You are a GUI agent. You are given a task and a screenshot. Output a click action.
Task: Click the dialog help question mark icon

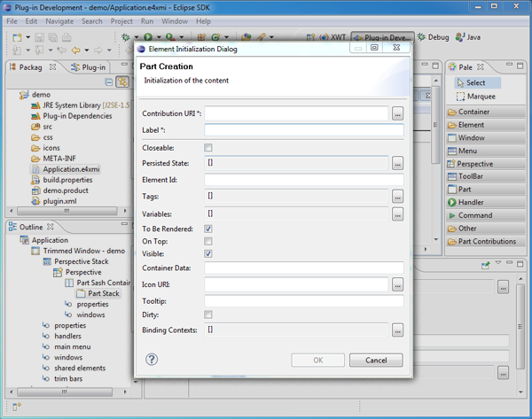[152, 360]
